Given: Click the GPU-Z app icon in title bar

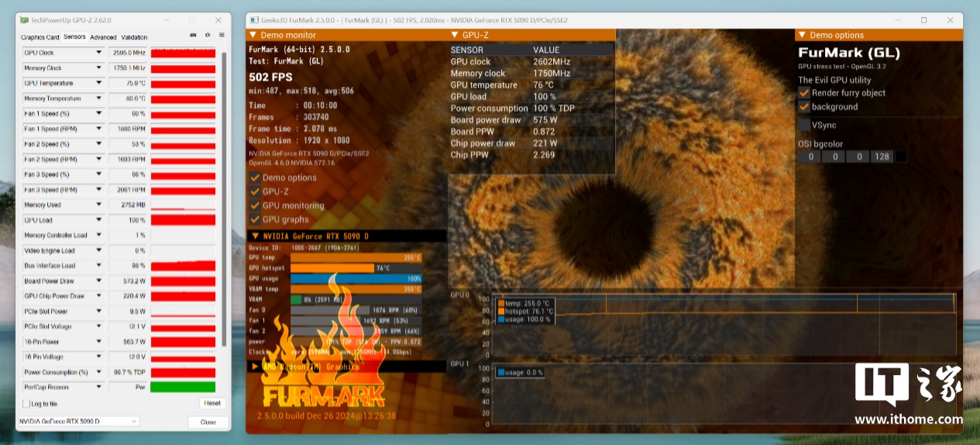Looking at the screenshot, I should pyautogui.click(x=23, y=19).
